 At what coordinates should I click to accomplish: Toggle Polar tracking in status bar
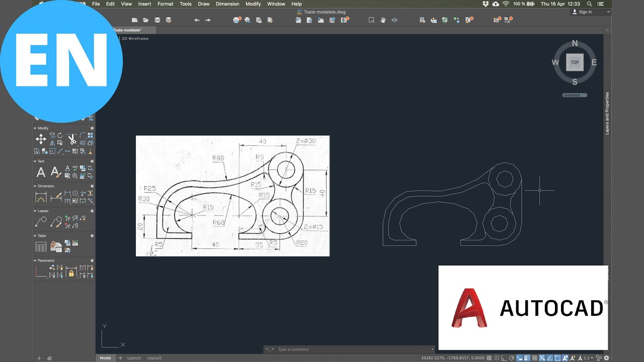click(x=512, y=358)
